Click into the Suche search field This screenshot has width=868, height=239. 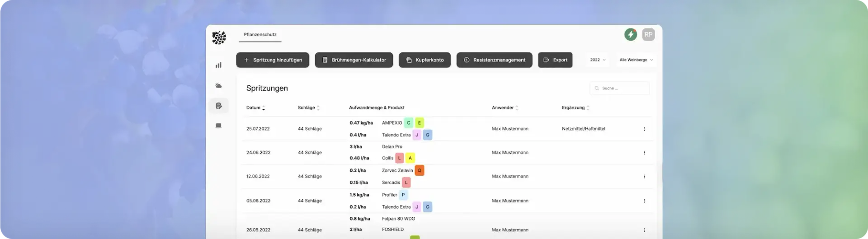(x=619, y=89)
